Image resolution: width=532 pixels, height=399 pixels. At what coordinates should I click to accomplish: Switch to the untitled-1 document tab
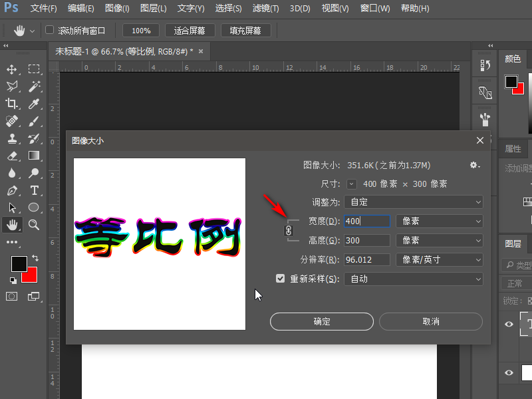[124, 51]
